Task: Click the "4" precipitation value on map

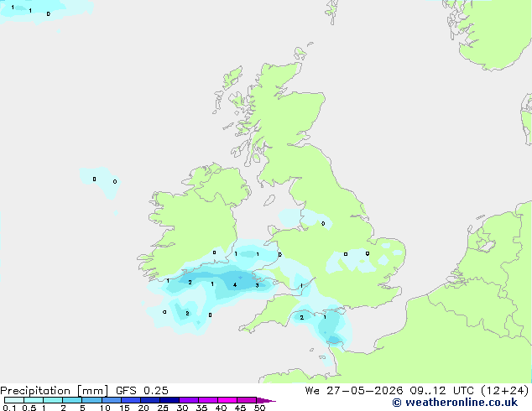Action: [235, 285]
